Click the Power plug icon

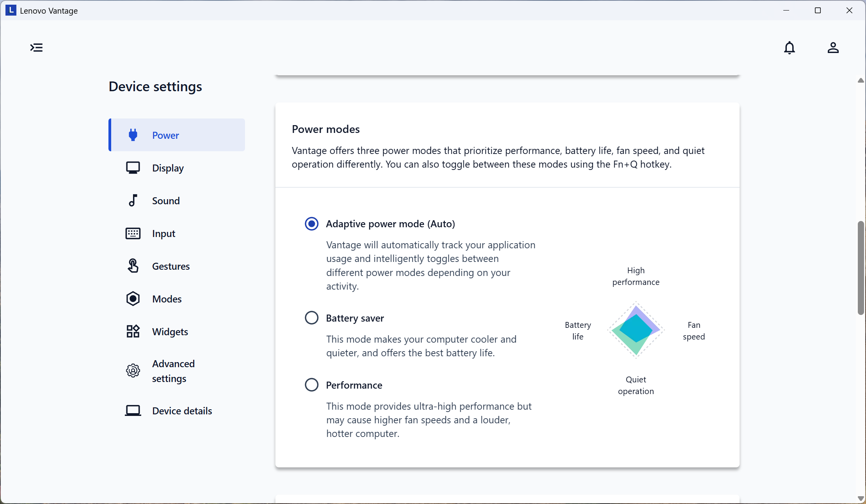point(133,135)
